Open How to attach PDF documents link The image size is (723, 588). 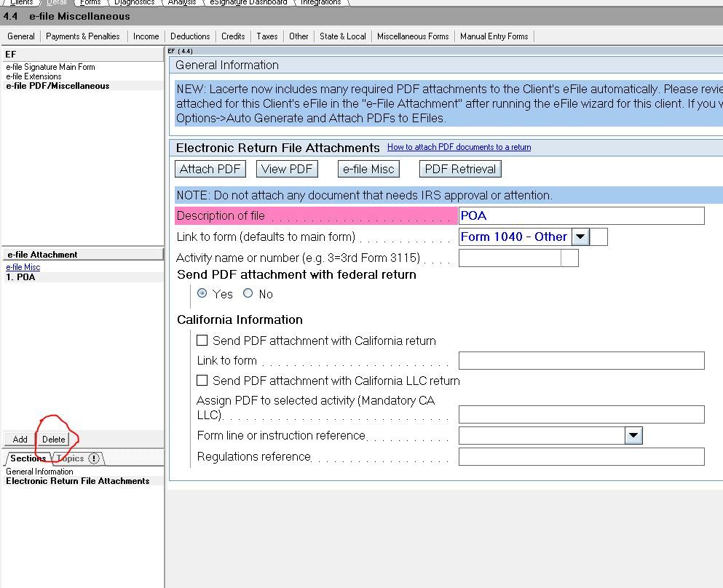[459, 147]
